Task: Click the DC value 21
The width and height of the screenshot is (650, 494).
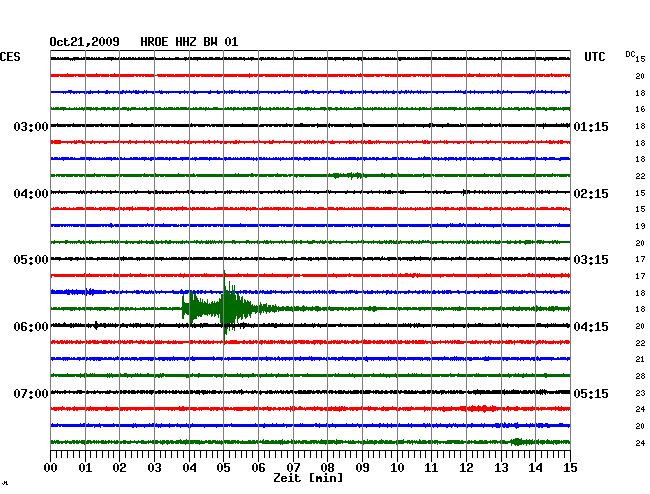Action: click(640, 359)
